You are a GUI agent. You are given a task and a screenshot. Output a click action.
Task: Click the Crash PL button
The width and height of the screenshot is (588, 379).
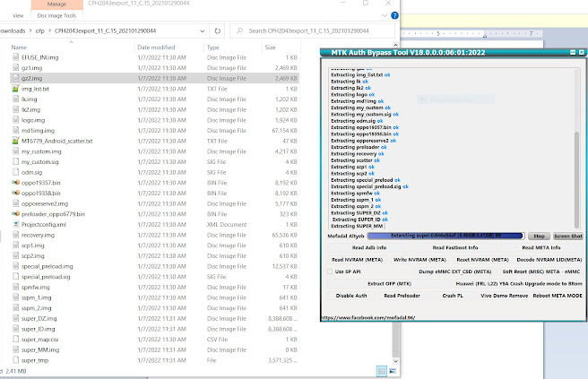[x=453, y=296]
